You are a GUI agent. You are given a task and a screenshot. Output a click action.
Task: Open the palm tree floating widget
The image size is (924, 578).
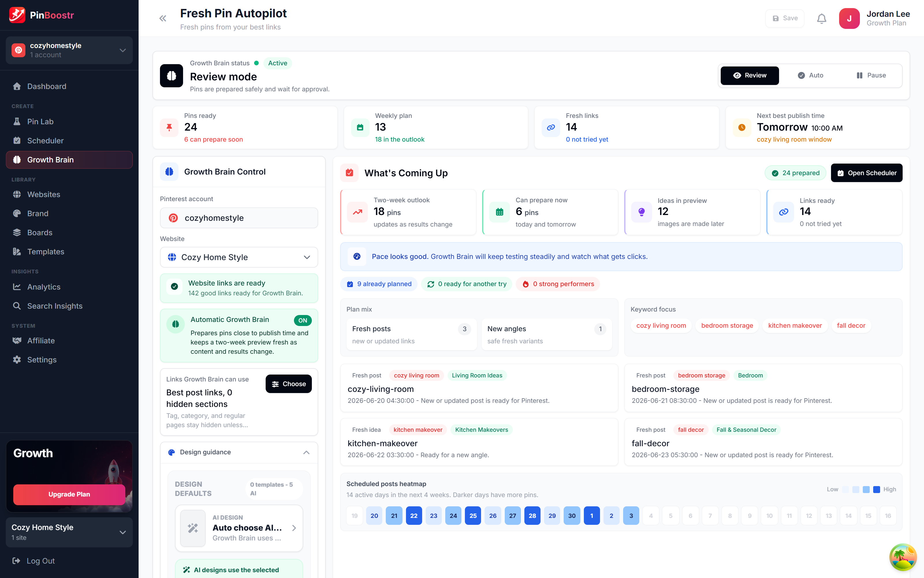(x=903, y=557)
